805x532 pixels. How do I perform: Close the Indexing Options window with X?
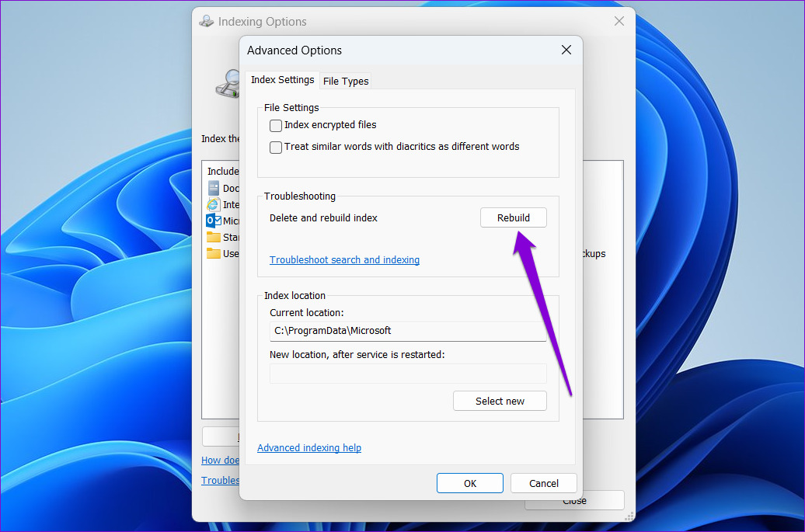coord(619,22)
